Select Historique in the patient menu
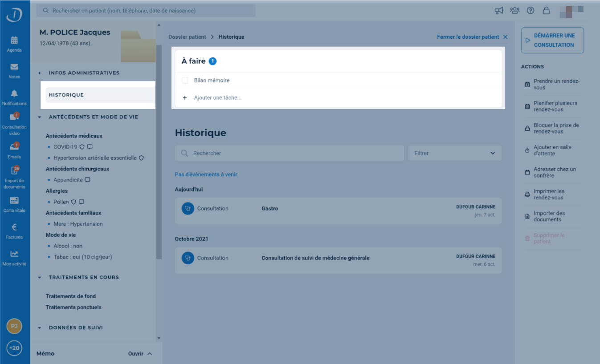Screen dimensions: 600x364 click(x=101, y=95)
